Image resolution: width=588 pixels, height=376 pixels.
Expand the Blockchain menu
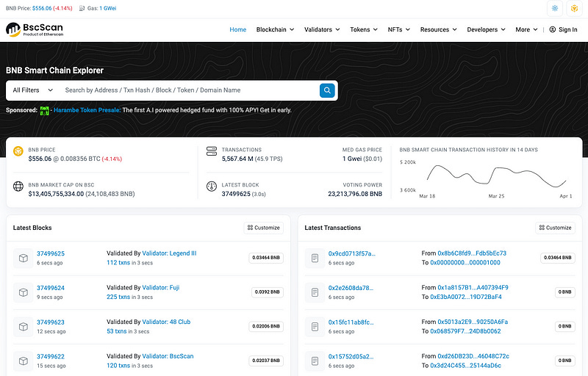click(x=275, y=29)
